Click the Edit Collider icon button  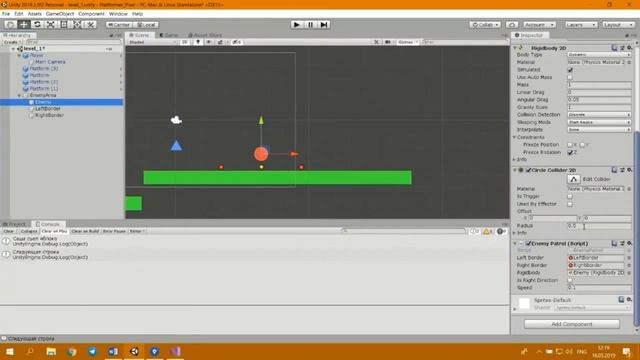click(573, 179)
